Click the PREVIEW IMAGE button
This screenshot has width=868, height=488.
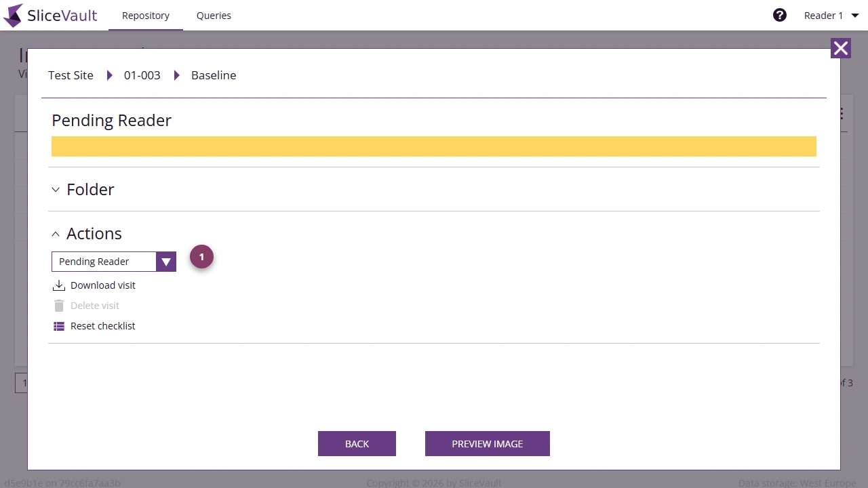coord(487,443)
